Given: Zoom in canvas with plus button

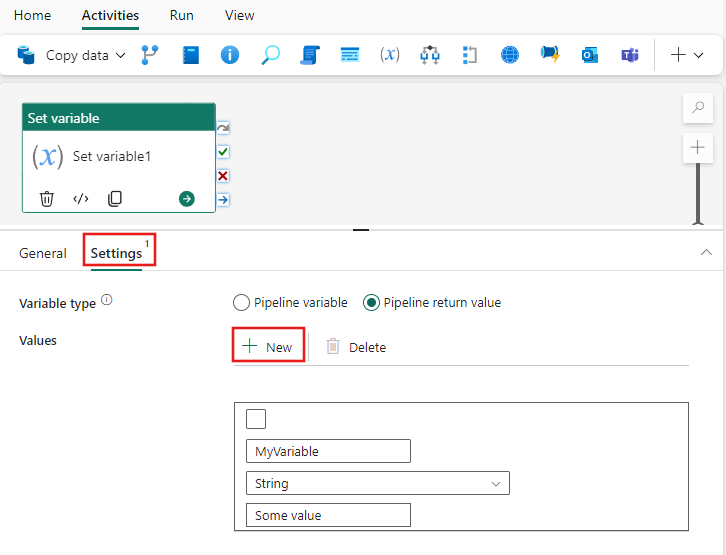Looking at the screenshot, I should 698,148.
